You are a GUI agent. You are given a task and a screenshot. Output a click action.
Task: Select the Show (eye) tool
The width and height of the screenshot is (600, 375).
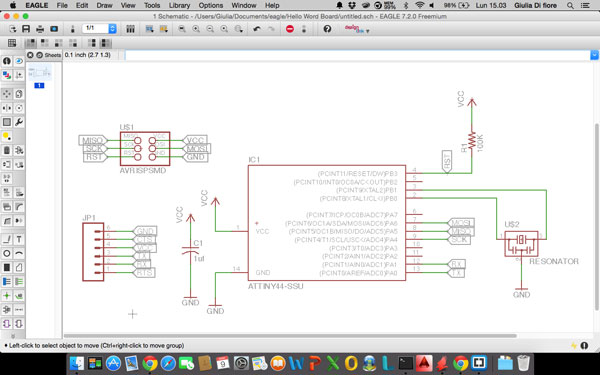(x=19, y=61)
